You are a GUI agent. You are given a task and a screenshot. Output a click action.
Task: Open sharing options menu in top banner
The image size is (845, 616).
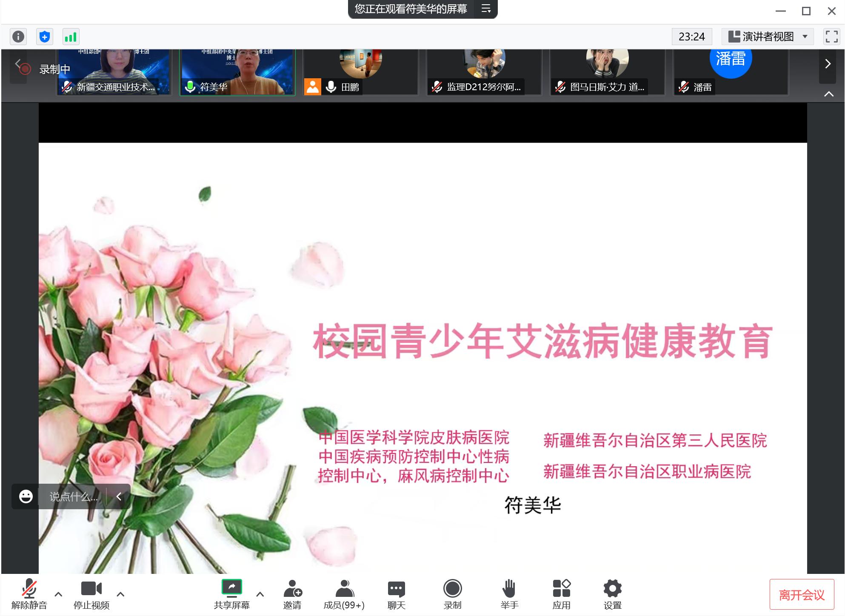[x=486, y=9]
